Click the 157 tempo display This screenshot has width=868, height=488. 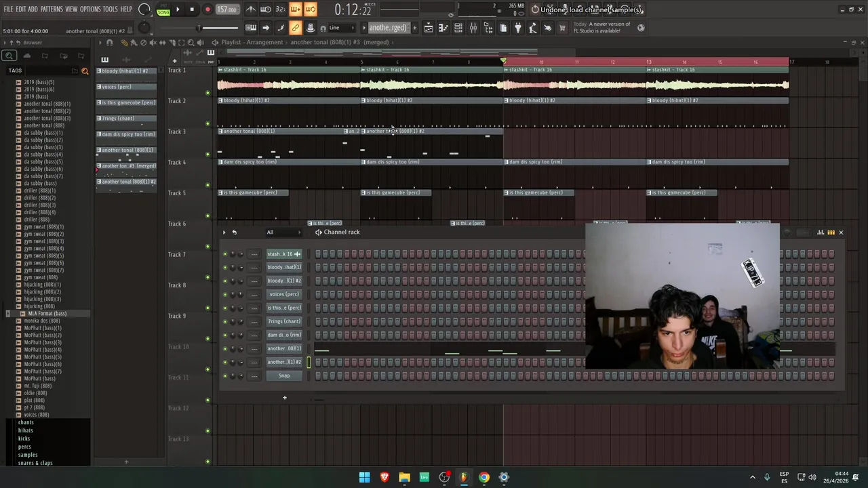pyautogui.click(x=227, y=9)
